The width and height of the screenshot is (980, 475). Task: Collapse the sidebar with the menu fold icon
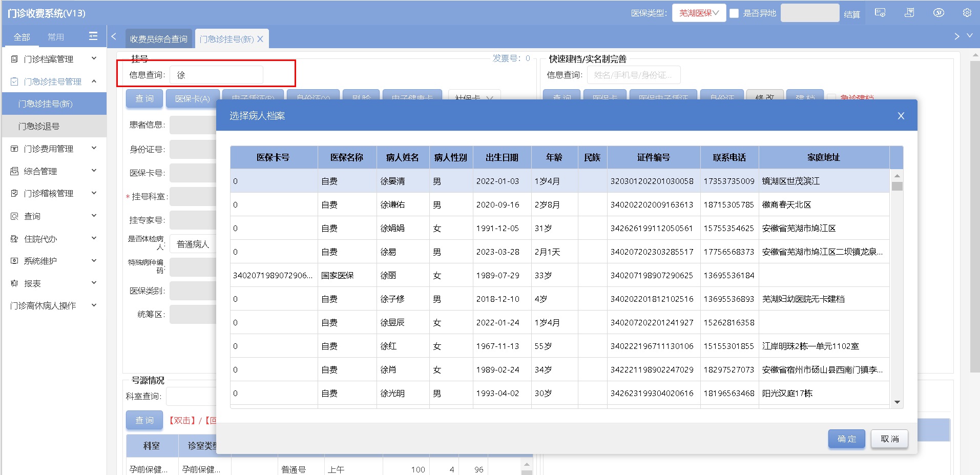pyautogui.click(x=93, y=36)
